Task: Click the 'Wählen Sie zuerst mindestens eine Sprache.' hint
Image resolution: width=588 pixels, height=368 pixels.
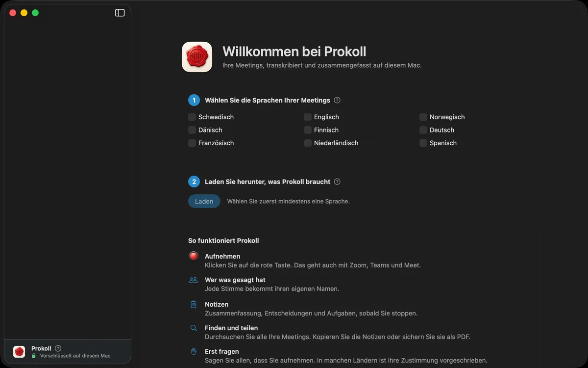Action: (x=289, y=201)
